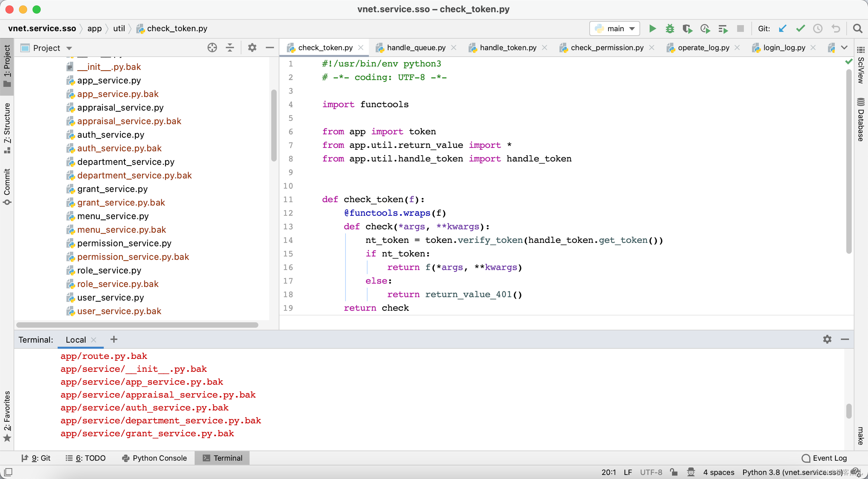868x479 pixels.
Task: Run with coverage shield icon
Action: [687, 28]
